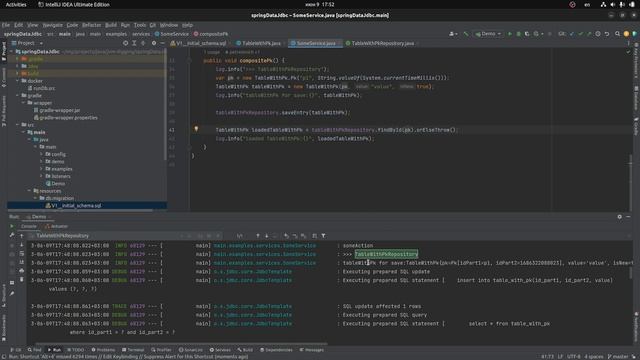Click Git rollback undo icon
This screenshot has width=640, height=360.
[607, 34]
